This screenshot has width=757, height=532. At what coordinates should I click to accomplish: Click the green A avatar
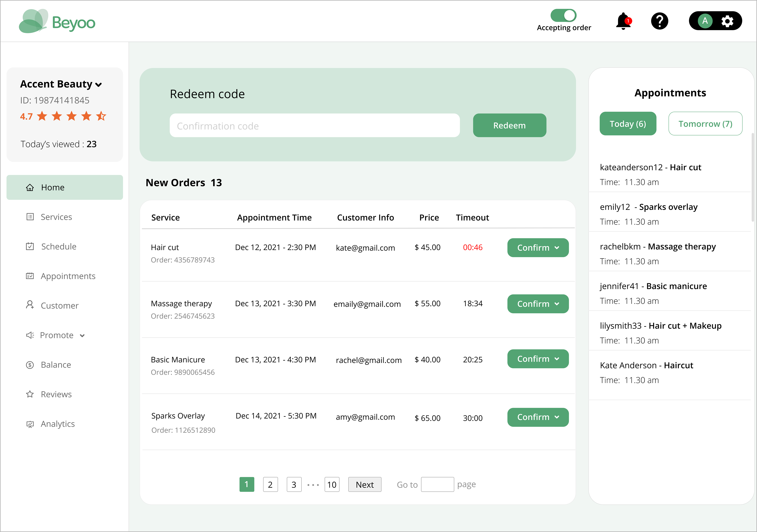click(705, 21)
